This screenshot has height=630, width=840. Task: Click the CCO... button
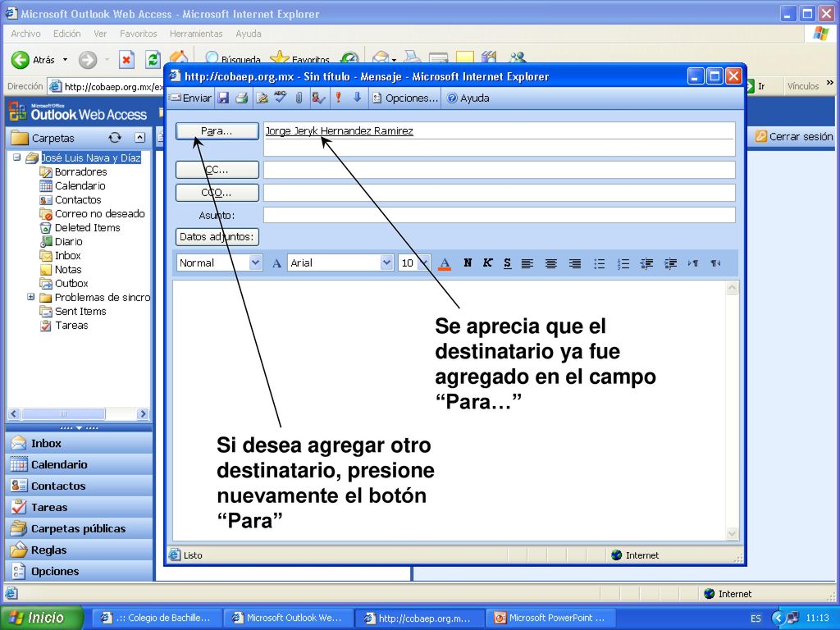[x=217, y=193]
